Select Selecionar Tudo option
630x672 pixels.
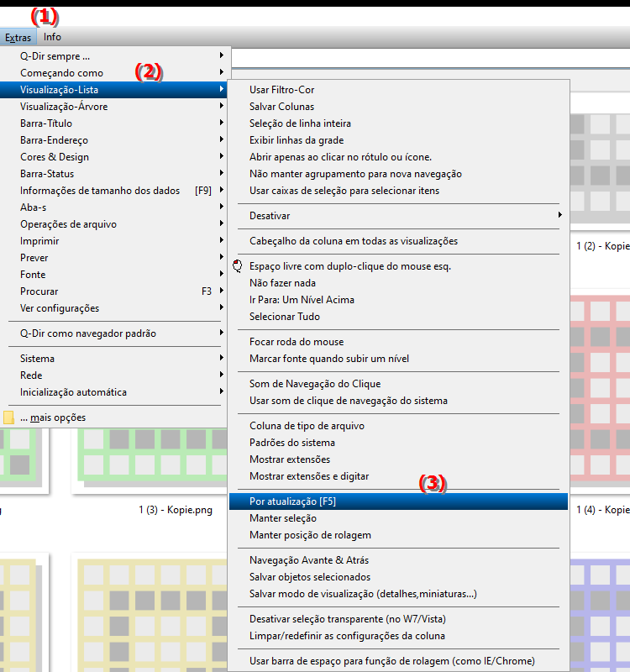click(398, 317)
